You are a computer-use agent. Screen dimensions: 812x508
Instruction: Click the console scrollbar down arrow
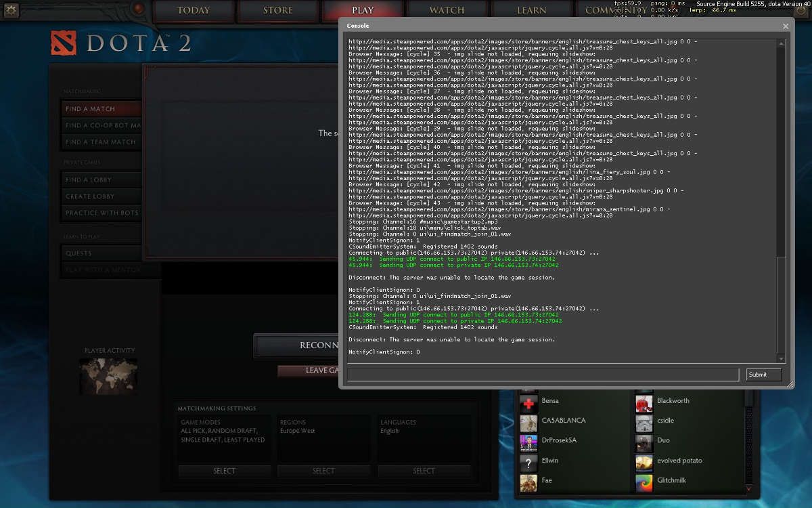click(x=782, y=359)
